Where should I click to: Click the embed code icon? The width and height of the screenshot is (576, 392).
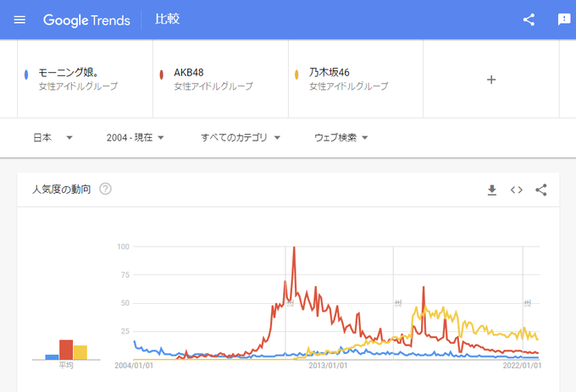[517, 190]
